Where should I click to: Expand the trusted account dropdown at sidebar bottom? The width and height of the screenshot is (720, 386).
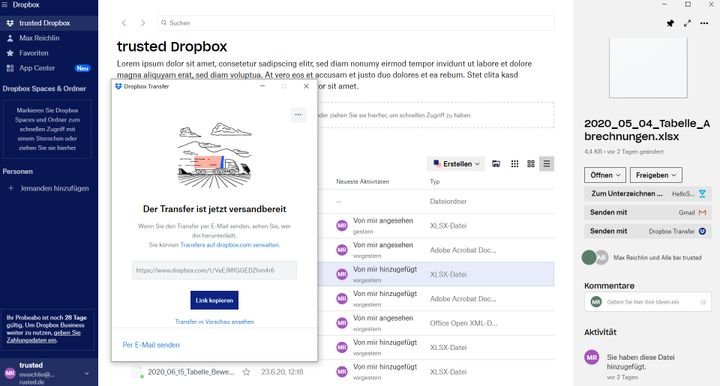[x=87, y=374]
